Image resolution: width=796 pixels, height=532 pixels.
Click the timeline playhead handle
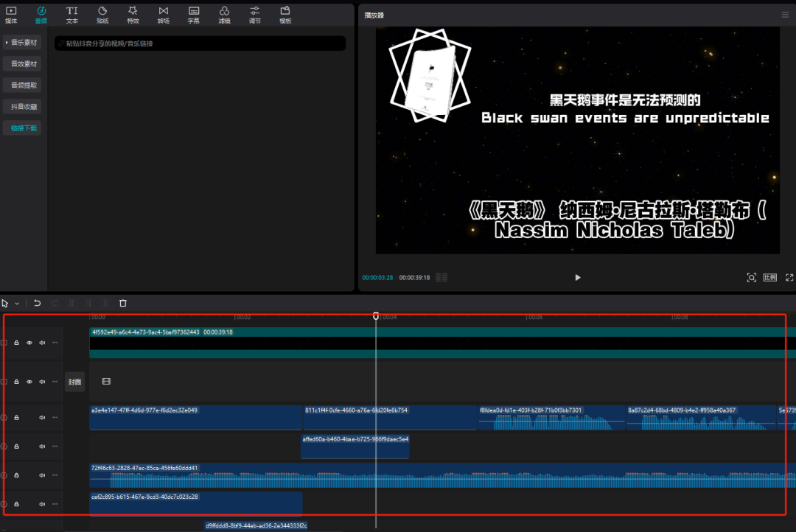coord(376,316)
